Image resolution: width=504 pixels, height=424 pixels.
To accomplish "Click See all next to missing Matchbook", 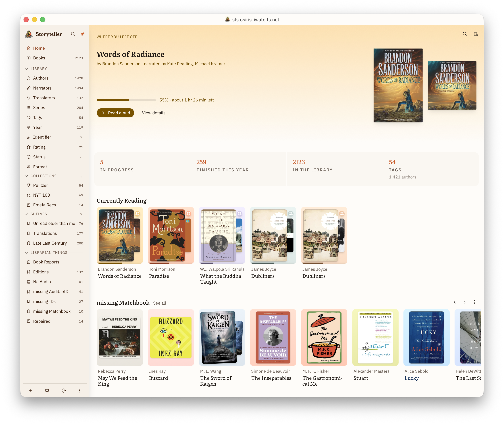I will (x=160, y=303).
